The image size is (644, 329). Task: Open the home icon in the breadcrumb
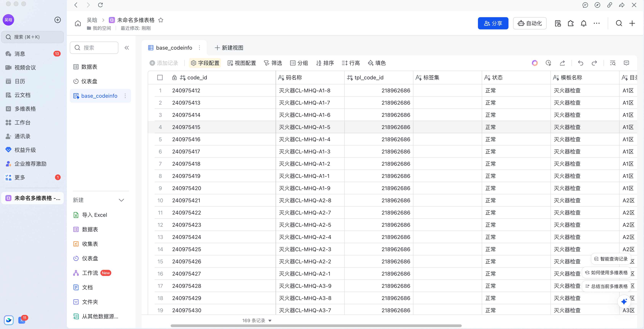tap(78, 23)
